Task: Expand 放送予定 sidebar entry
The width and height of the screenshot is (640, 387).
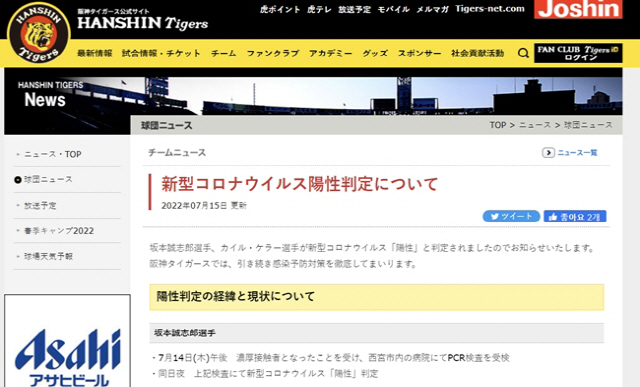Action: [40, 205]
